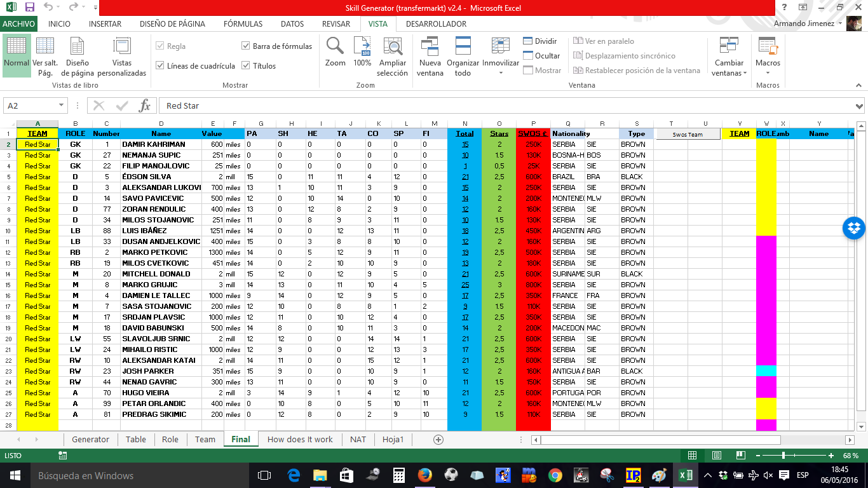Uncheck Barra de fórmulas checkbox

click(x=246, y=46)
